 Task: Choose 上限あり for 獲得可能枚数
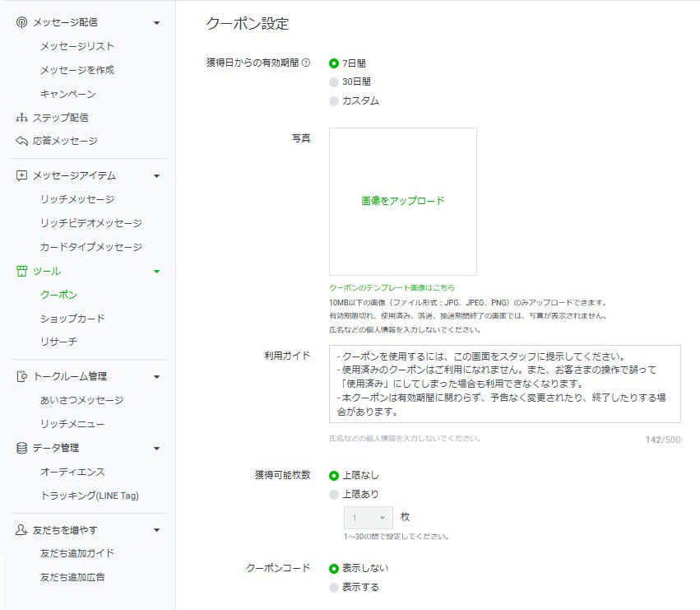click(333, 495)
